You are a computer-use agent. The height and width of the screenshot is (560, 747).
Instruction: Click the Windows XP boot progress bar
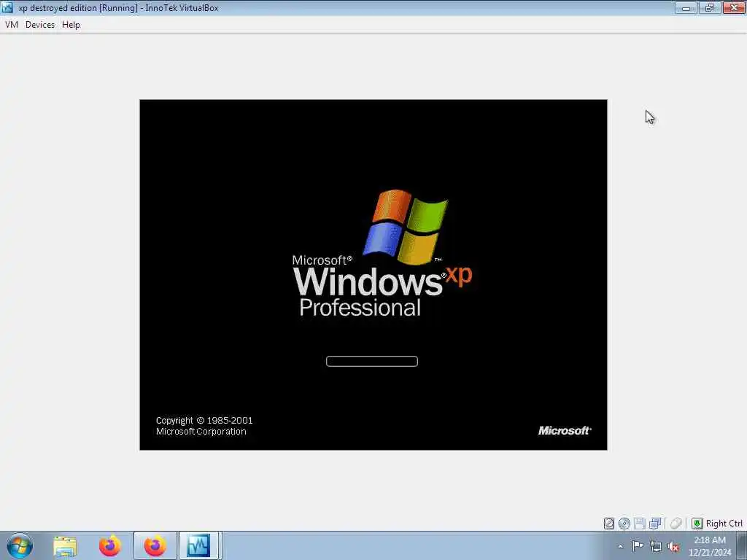tap(372, 362)
